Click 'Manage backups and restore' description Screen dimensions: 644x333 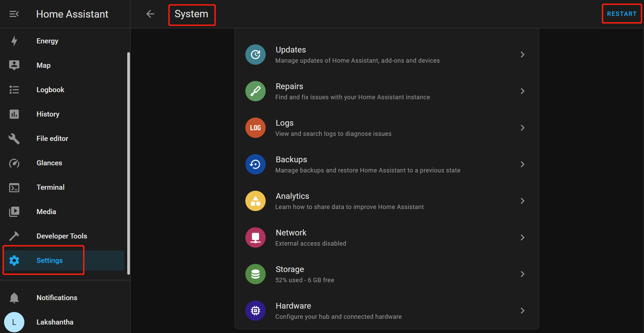pos(368,170)
